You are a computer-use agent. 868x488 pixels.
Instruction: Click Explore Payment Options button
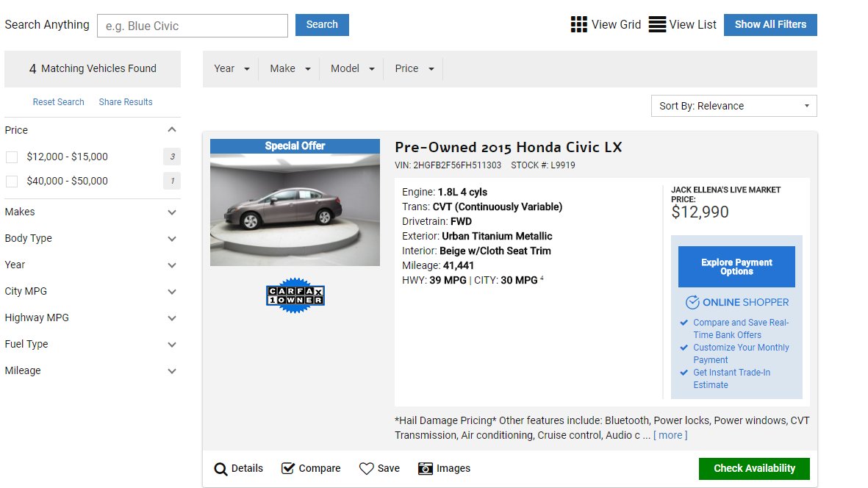click(x=736, y=267)
